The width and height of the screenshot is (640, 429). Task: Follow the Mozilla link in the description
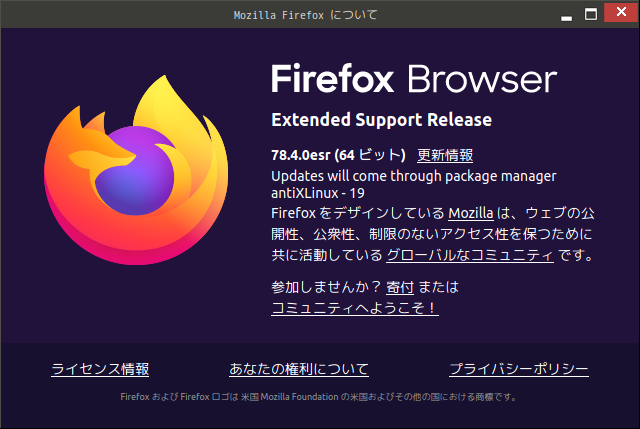(x=471, y=213)
